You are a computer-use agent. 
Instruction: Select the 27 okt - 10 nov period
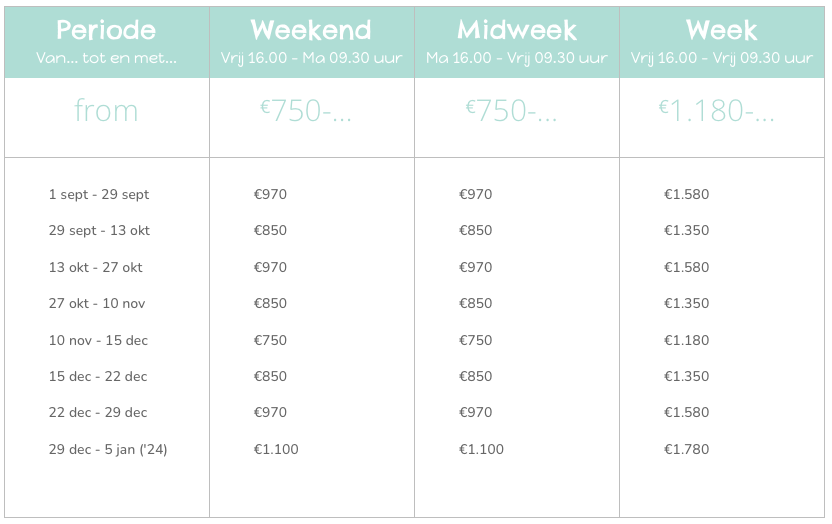click(97, 303)
